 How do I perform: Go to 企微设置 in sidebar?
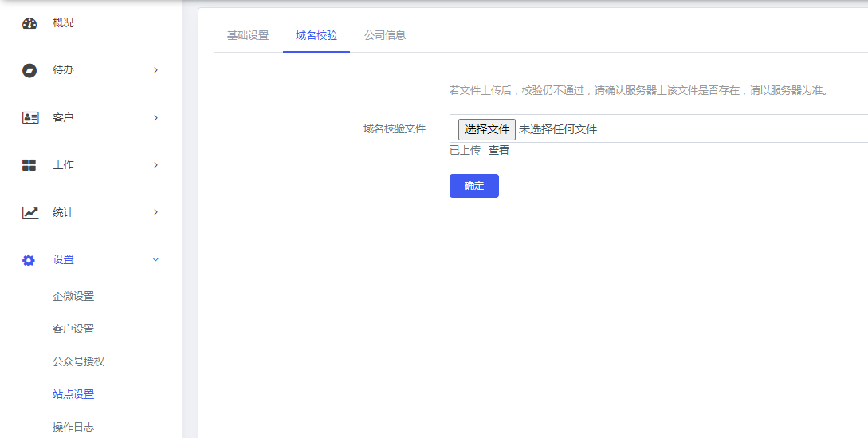pyautogui.click(x=73, y=296)
